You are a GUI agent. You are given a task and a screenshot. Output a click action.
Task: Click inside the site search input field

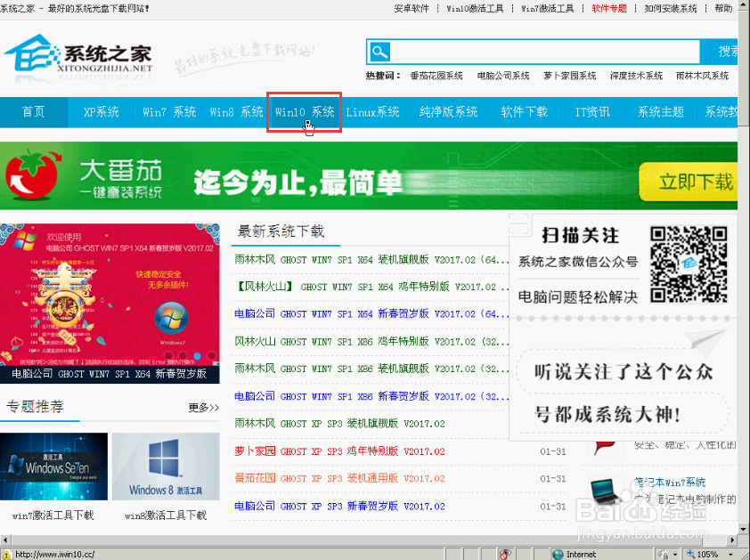pyautogui.click(x=545, y=52)
